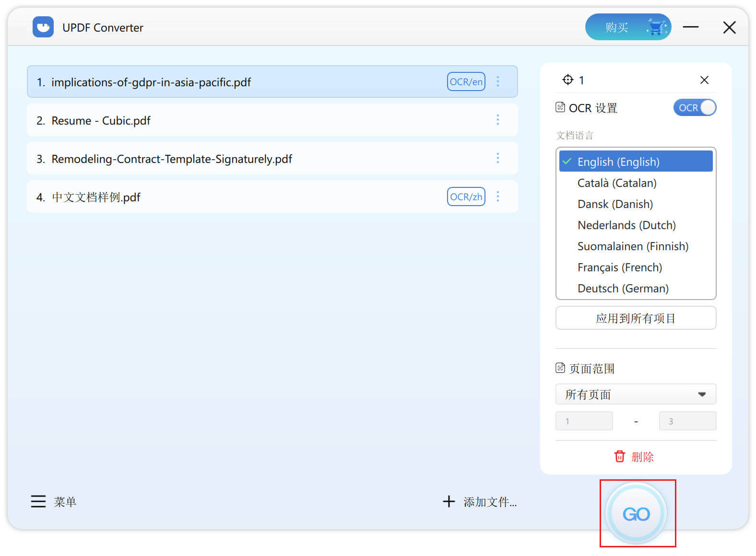756x556 pixels.
Task: Select Français (French) language
Action: [636, 267]
